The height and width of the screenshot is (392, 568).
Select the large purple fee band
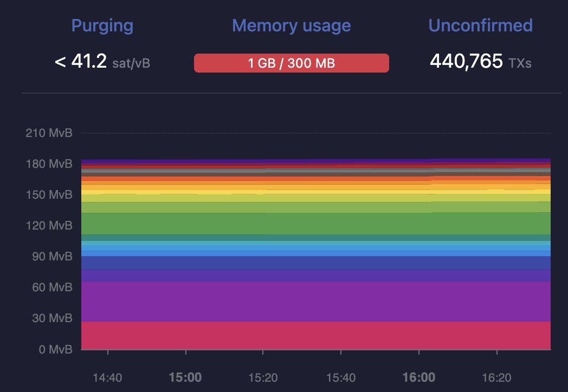point(316,301)
